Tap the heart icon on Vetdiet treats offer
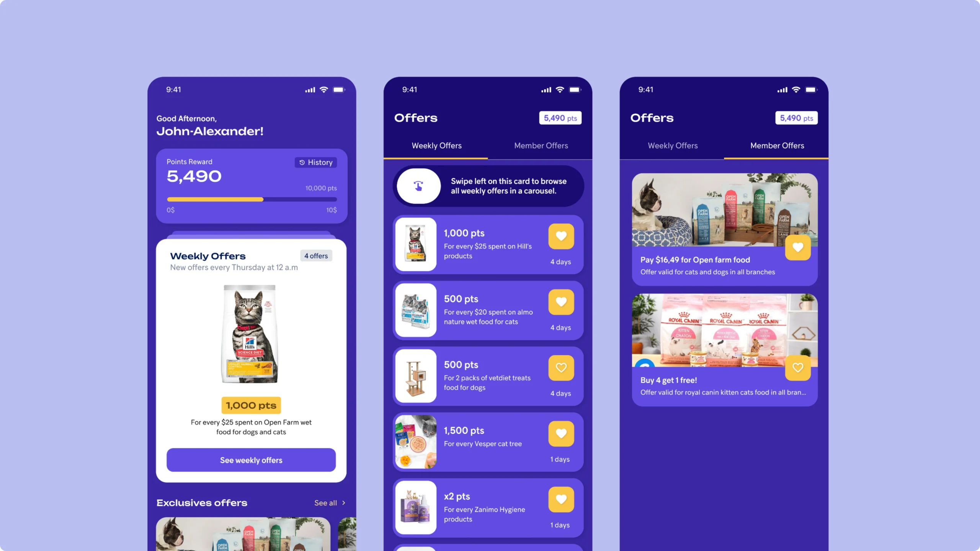980x551 pixels. coord(560,367)
